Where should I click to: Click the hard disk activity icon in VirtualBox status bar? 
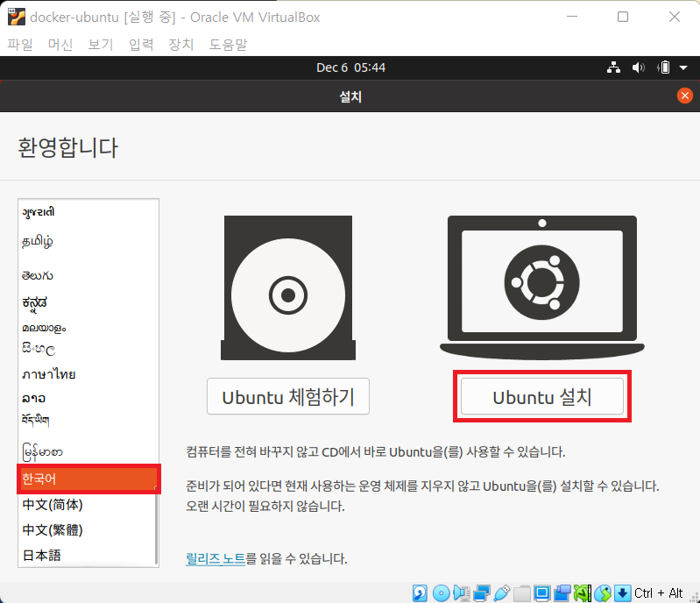point(420,593)
